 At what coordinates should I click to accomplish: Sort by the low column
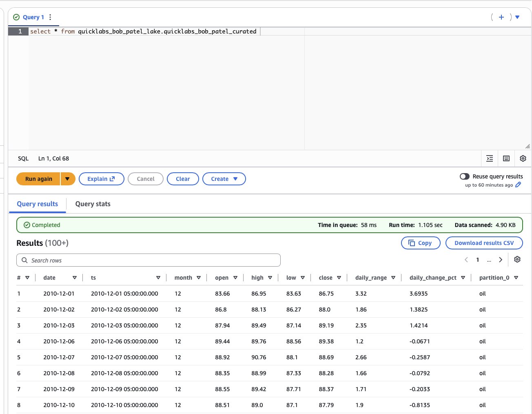pos(303,278)
